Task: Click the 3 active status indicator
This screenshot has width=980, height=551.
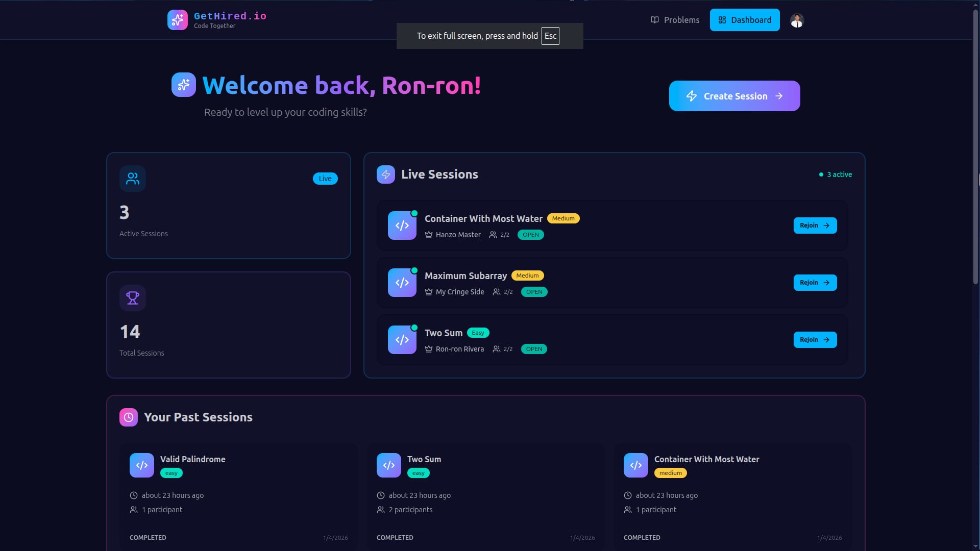Action: 836,174
